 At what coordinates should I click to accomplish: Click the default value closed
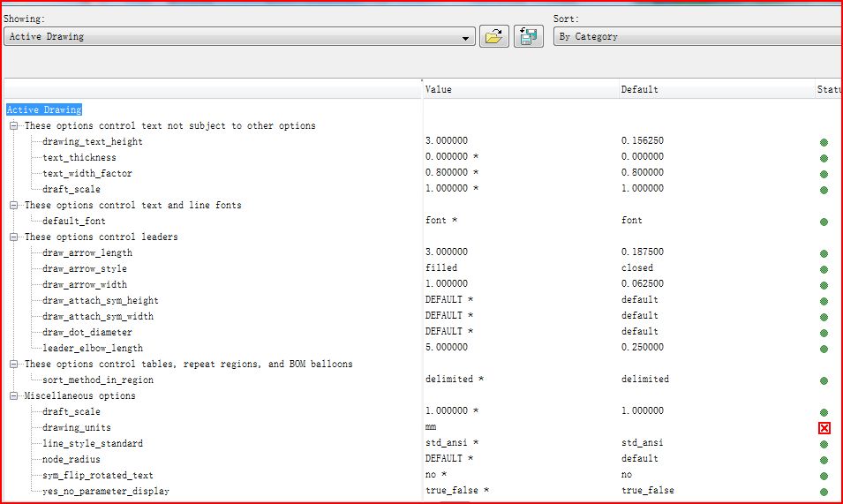point(637,267)
